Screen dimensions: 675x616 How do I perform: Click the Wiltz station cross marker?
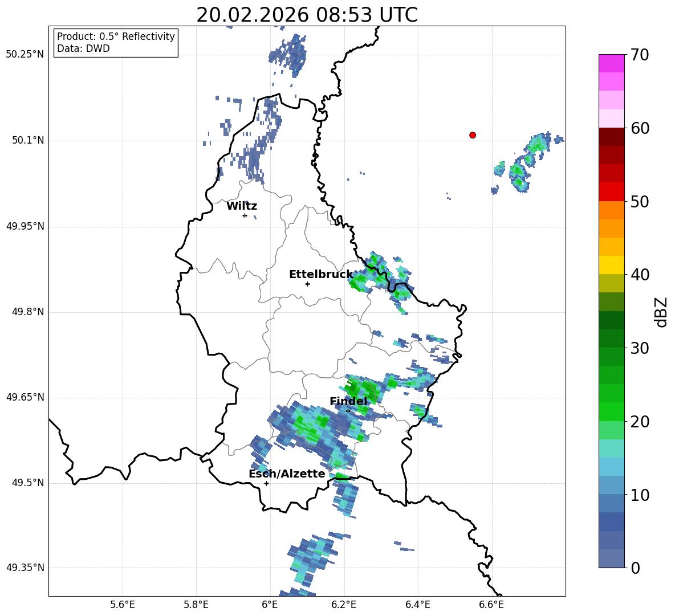[x=245, y=215]
